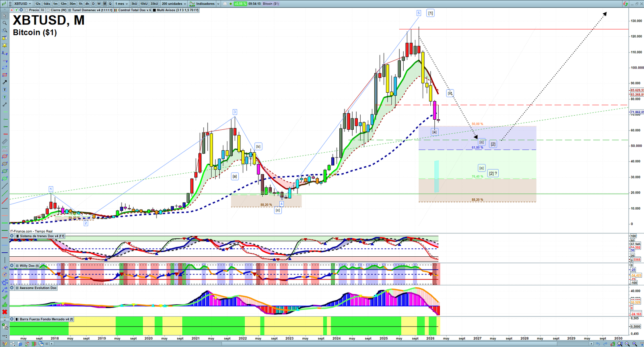The width and height of the screenshot is (644, 347).
Task: Pick the red ellipse drawing tool
Action: pyautogui.click(x=5, y=156)
